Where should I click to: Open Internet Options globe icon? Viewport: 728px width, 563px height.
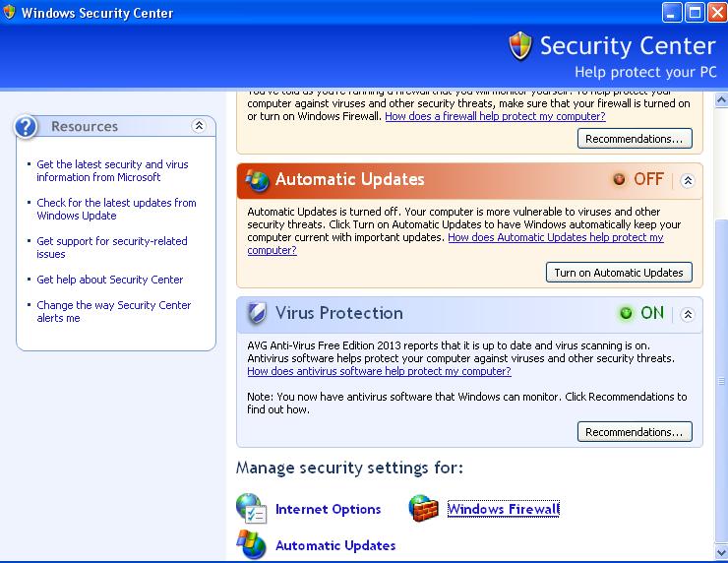252,509
